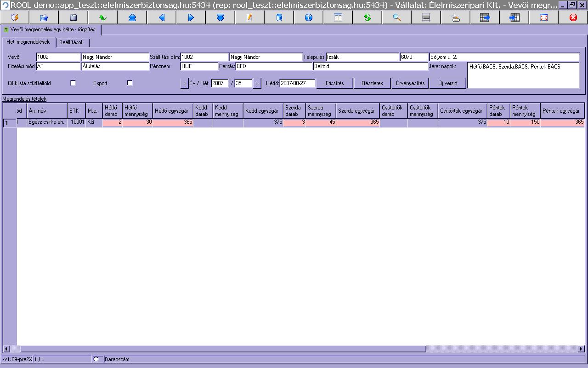The width and height of the screenshot is (588, 368).
Task: Step to previous week with < button
Action: pyautogui.click(x=184, y=83)
